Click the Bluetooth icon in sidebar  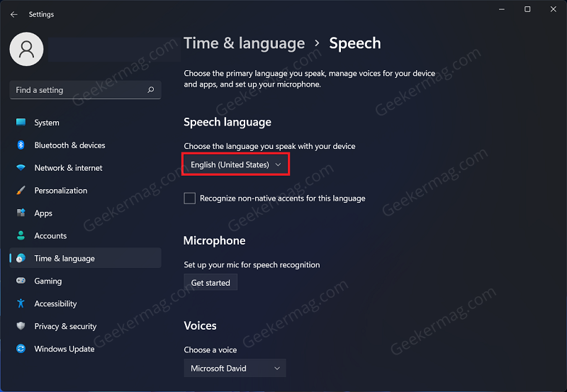[21, 145]
